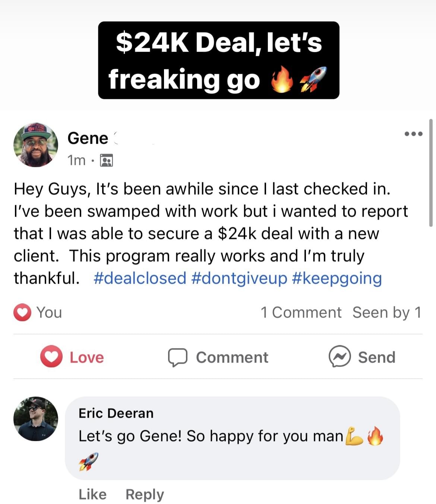Reply to Eric Deeran's comment
Screen dimensions: 436x504
tap(145, 494)
